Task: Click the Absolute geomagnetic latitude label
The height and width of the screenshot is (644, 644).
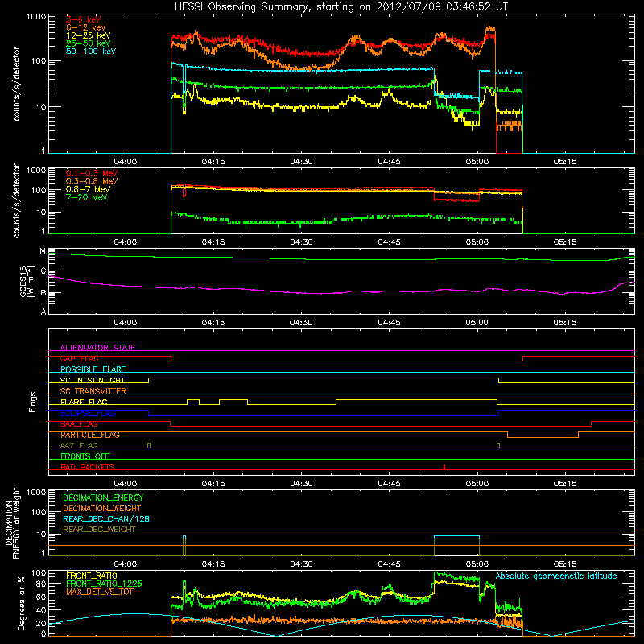Action: 556,576
